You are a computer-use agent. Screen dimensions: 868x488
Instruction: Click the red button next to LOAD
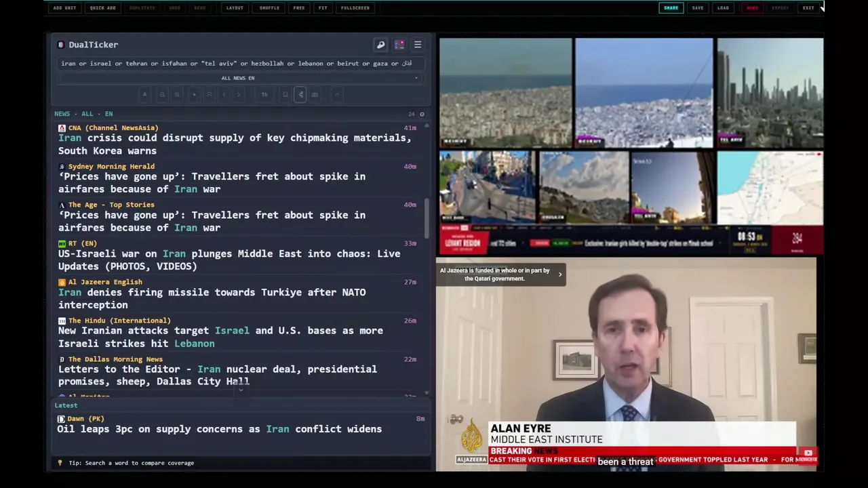click(x=752, y=8)
